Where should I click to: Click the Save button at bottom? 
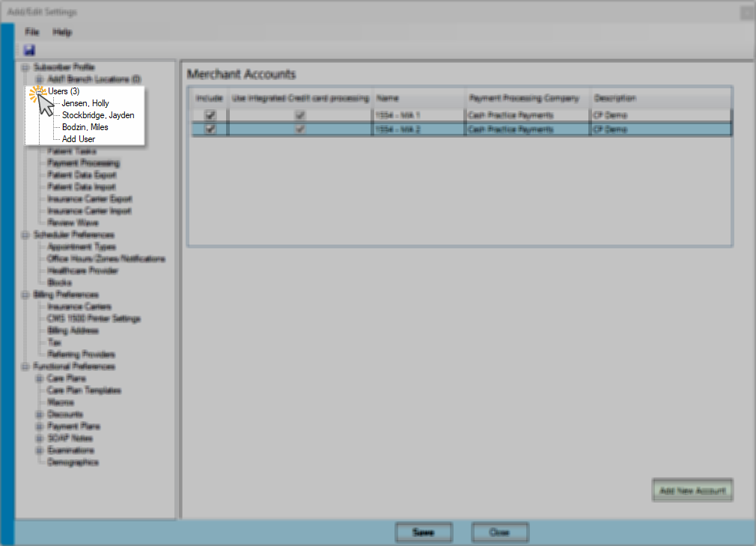424,532
